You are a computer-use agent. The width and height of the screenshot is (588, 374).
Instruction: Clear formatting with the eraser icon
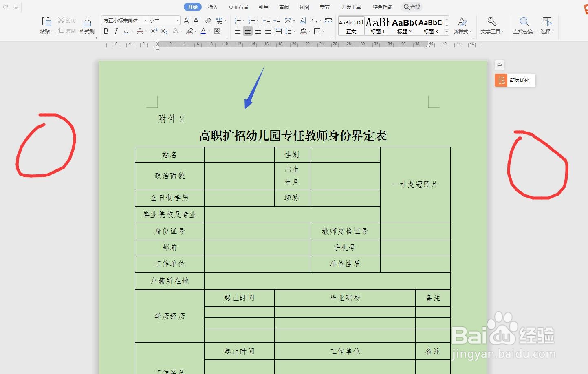coord(208,20)
